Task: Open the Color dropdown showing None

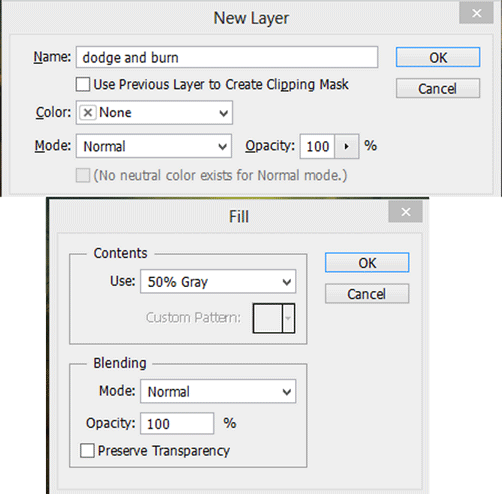Action: (154, 113)
